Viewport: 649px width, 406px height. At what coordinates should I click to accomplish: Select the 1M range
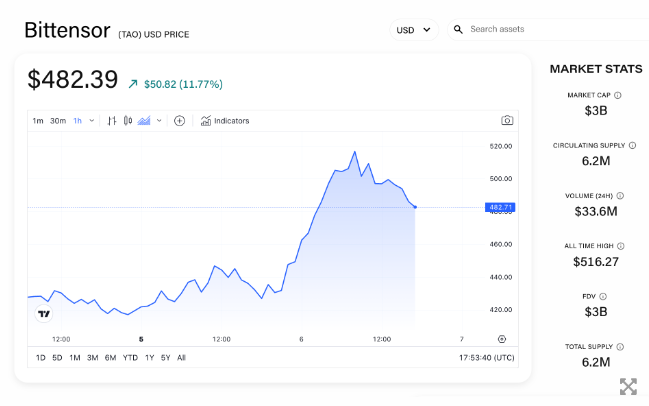(75, 358)
